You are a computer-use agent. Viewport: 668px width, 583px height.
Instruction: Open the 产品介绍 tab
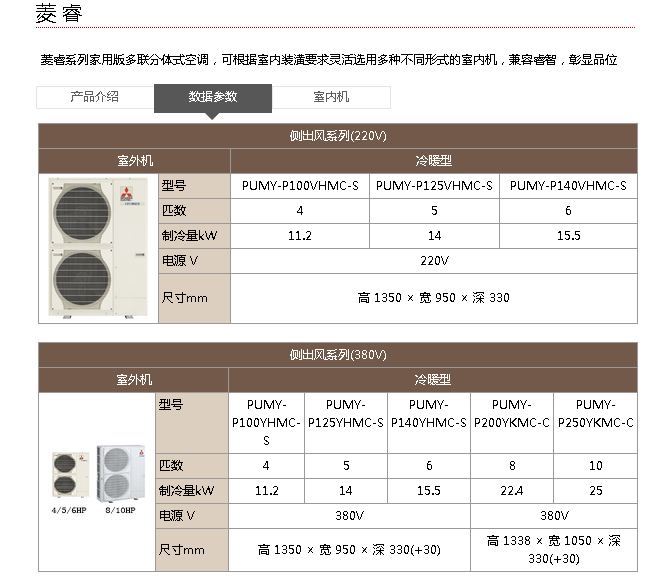[x=95, y=97]
